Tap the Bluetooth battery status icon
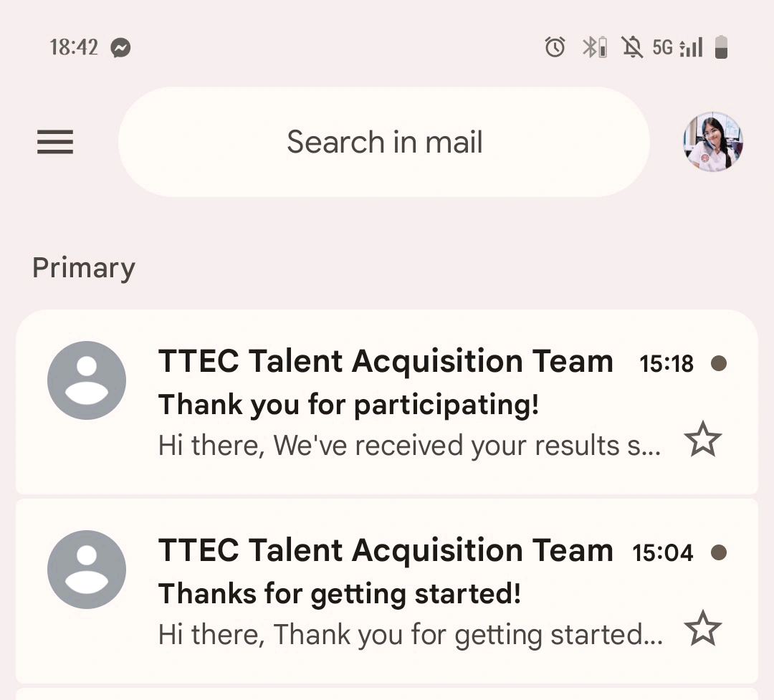 coord(595,47)
